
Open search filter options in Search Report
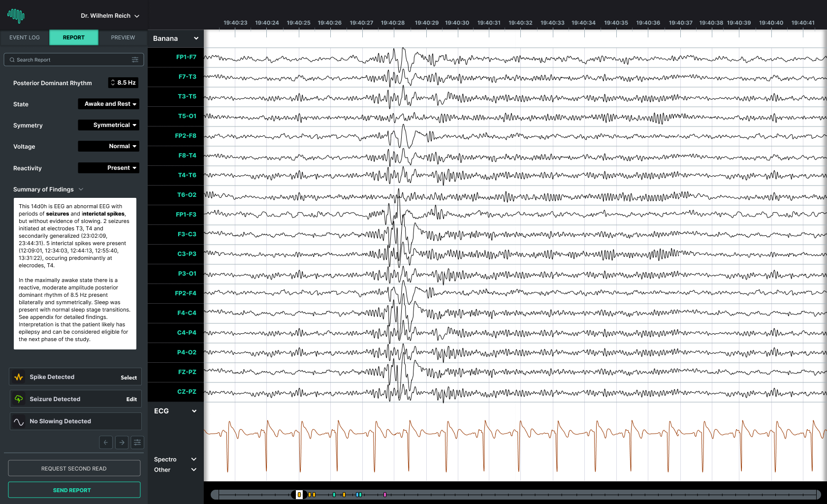click(135, 60)
